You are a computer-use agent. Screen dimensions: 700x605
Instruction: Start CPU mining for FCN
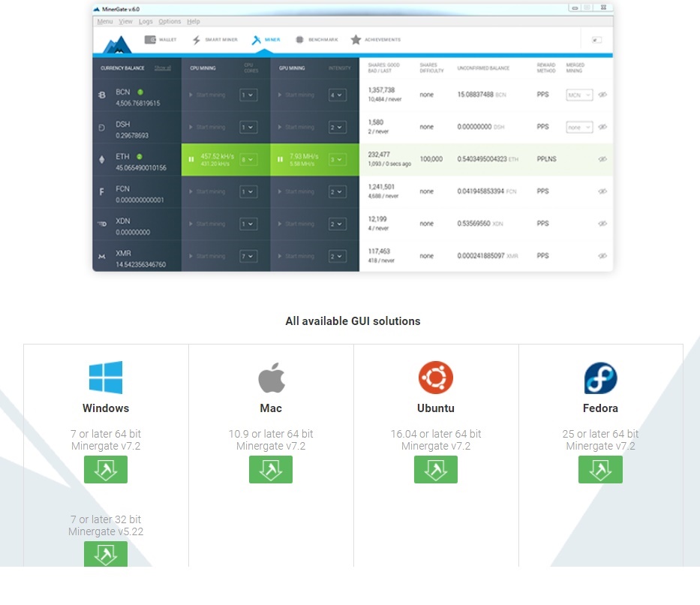click(208, 191)
